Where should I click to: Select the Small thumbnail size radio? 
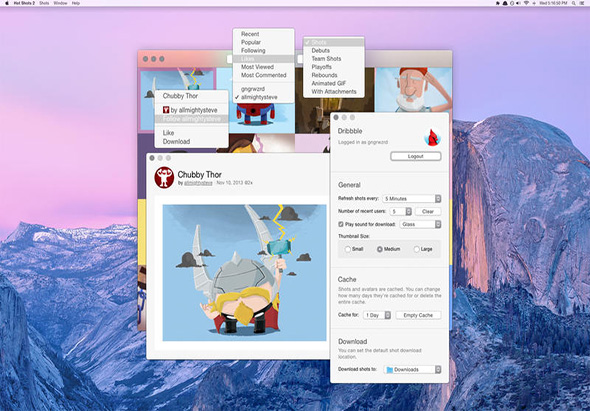[x=348, y=249]
